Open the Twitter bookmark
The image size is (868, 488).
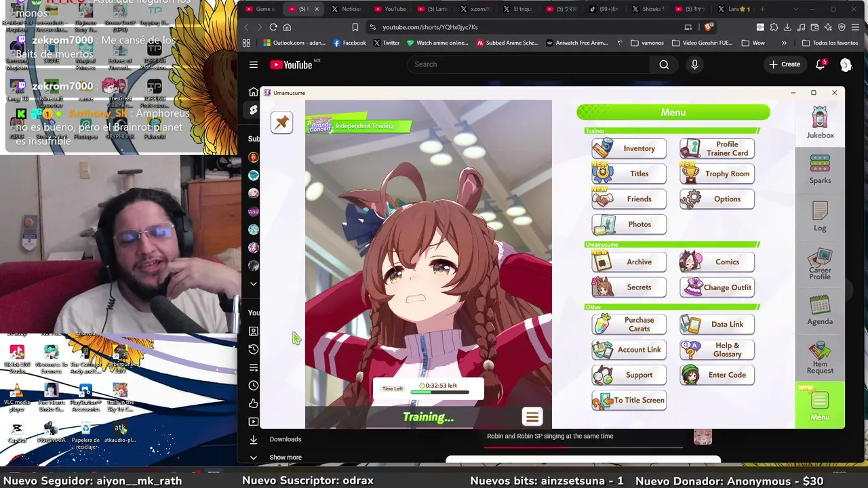387,43
